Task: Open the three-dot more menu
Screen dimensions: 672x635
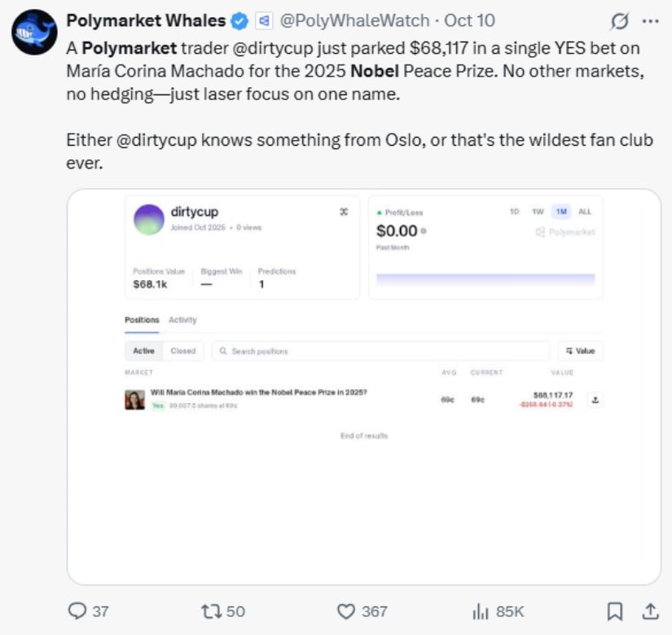Action: [x=649, y=20]
